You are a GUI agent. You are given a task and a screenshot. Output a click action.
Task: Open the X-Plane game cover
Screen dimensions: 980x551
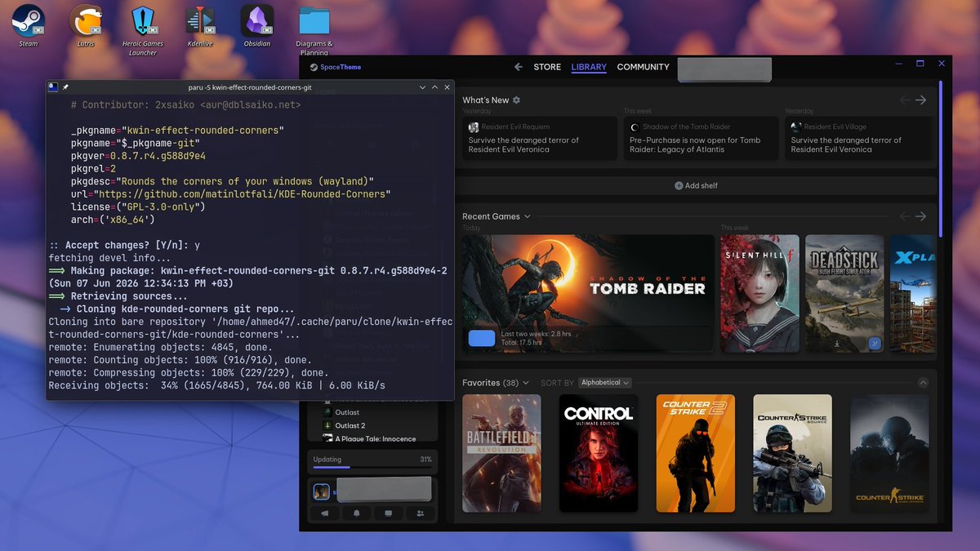(913, 294)
